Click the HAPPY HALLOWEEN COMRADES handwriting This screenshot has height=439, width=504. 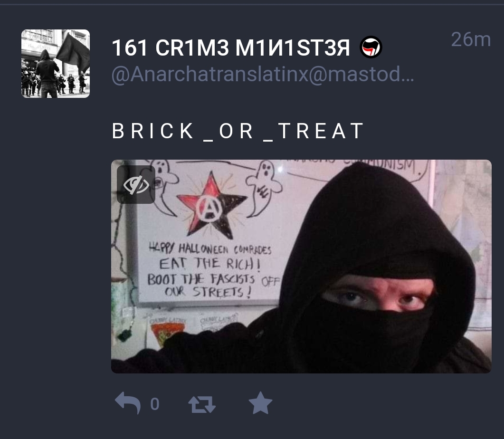[x=210, y=248]
